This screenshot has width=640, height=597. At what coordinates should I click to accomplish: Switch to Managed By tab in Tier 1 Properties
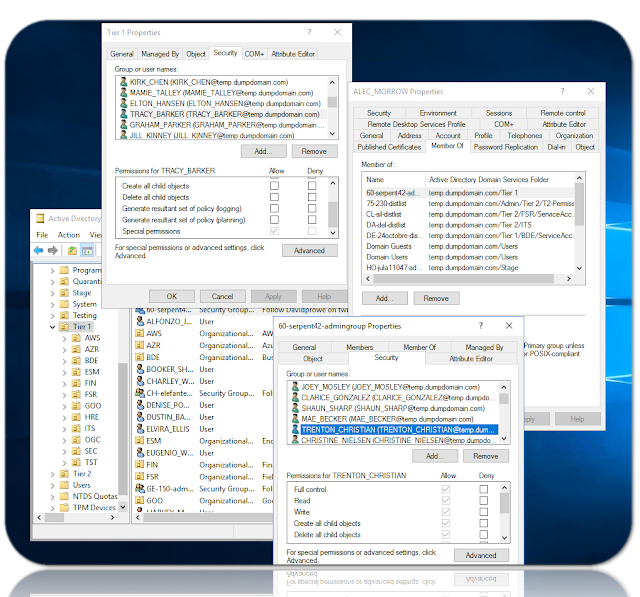tap(160, 54)
